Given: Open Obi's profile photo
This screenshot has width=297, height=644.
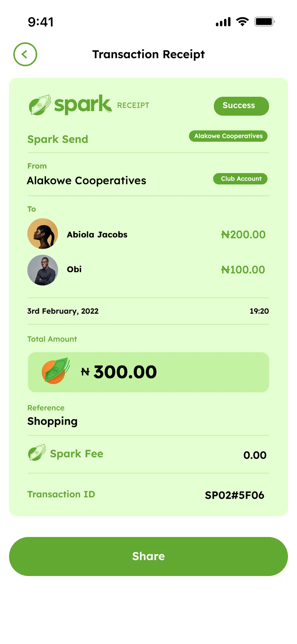Looking at the screenshot, I should coord(43,270).
